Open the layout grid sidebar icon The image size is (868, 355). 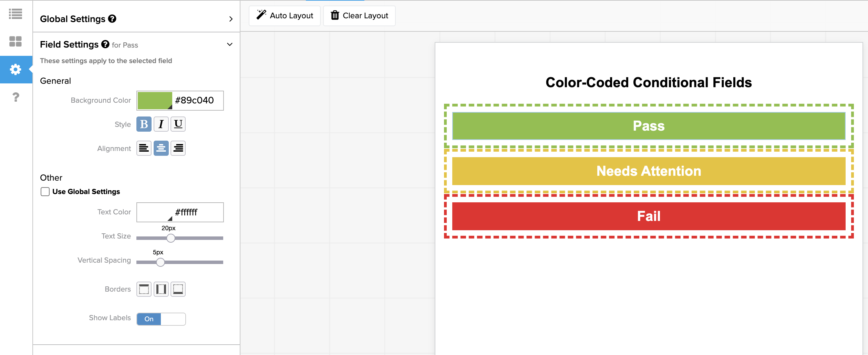click(15, 41)
